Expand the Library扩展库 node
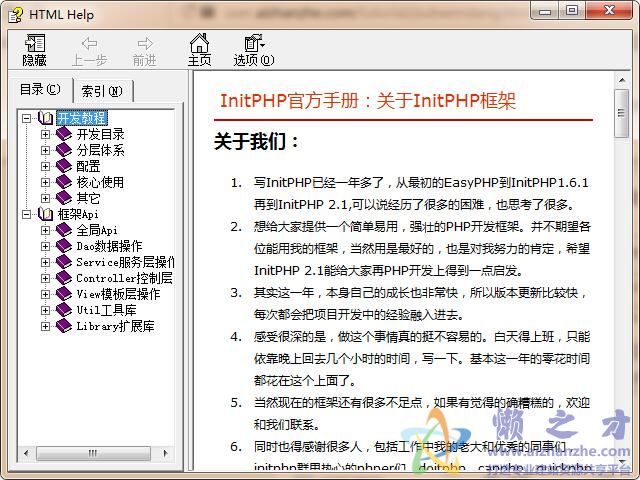 (x=45, y=326)
